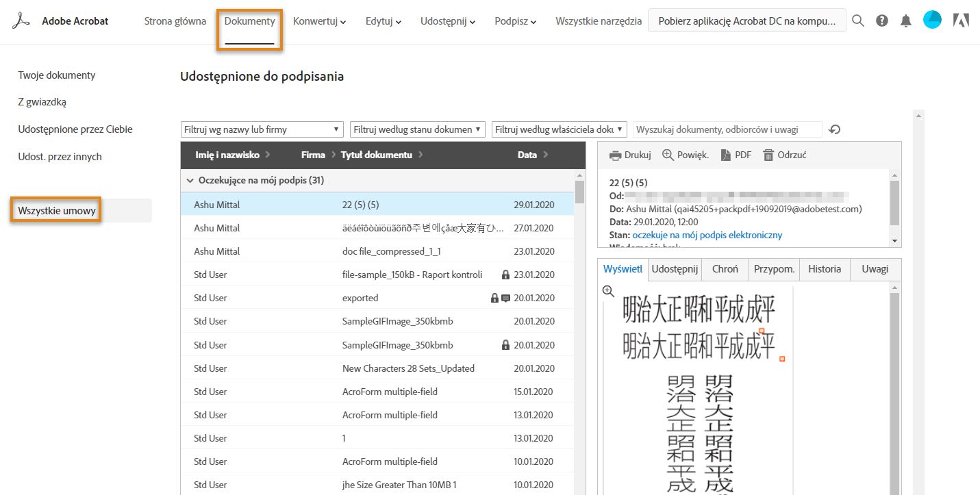Select AcroForm multiple-field dated 13.01.2020
Screen dimensions: 980x495
pyautogui.click(x=377, y=415)
